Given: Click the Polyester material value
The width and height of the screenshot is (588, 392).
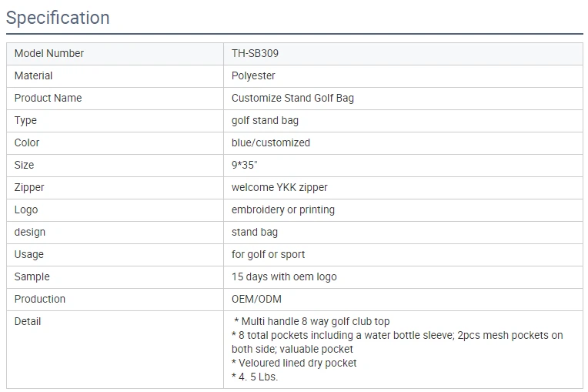Looking at the screenshot, I should [253, 76].
